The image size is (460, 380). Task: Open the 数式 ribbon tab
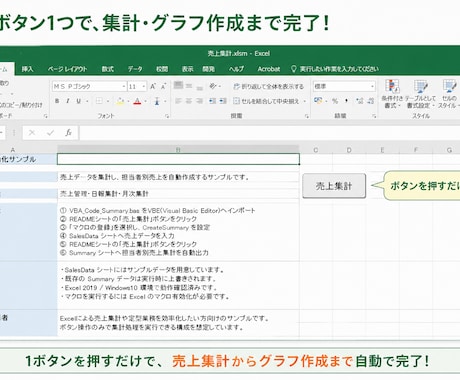[x=107, y=69]
